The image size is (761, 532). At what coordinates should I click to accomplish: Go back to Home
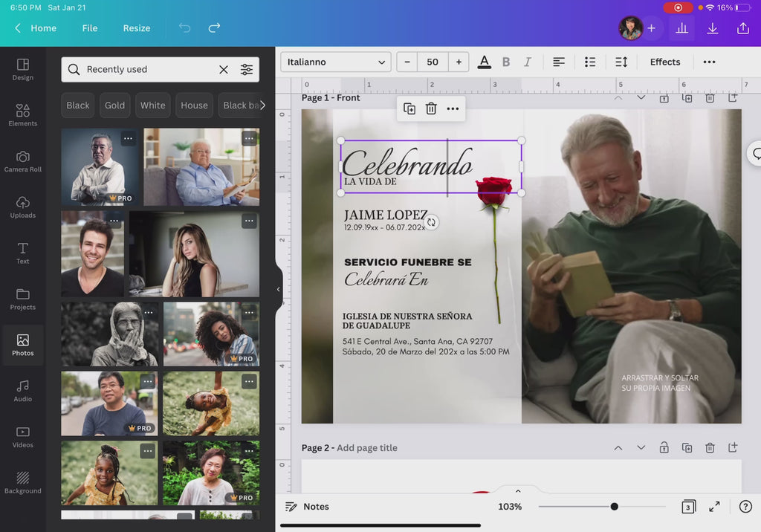[36, 27]
